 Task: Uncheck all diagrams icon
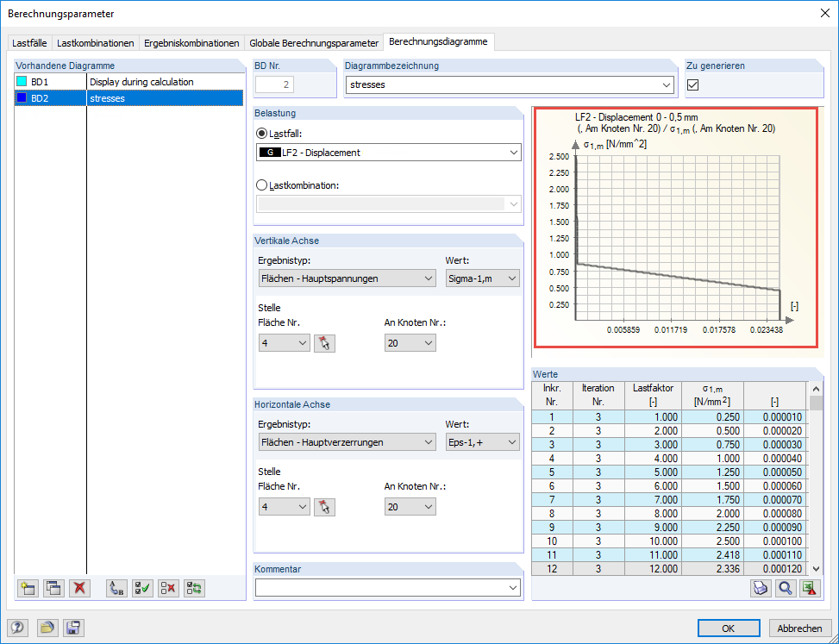168,588
